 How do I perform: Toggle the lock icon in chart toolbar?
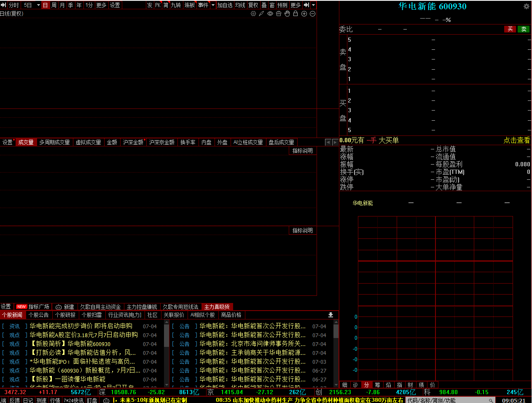(296, 14)
